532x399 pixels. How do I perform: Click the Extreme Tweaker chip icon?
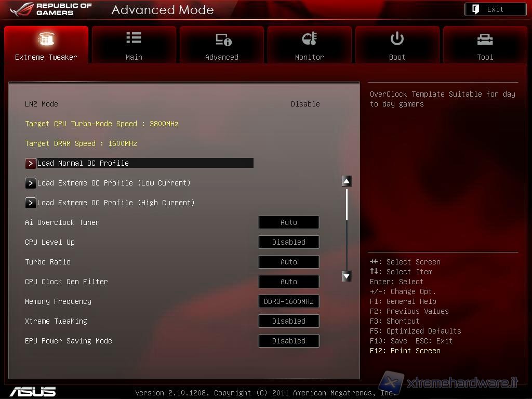click(46, 39)
